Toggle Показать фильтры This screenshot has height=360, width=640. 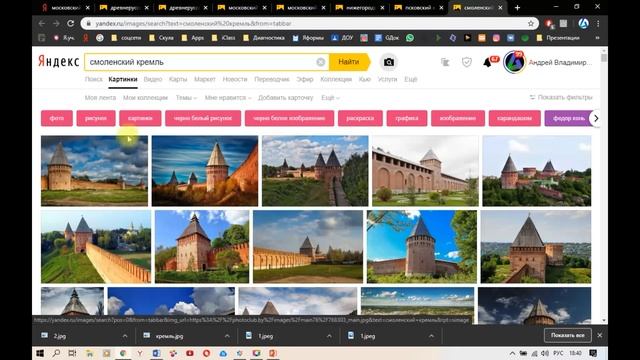[560, 97]
